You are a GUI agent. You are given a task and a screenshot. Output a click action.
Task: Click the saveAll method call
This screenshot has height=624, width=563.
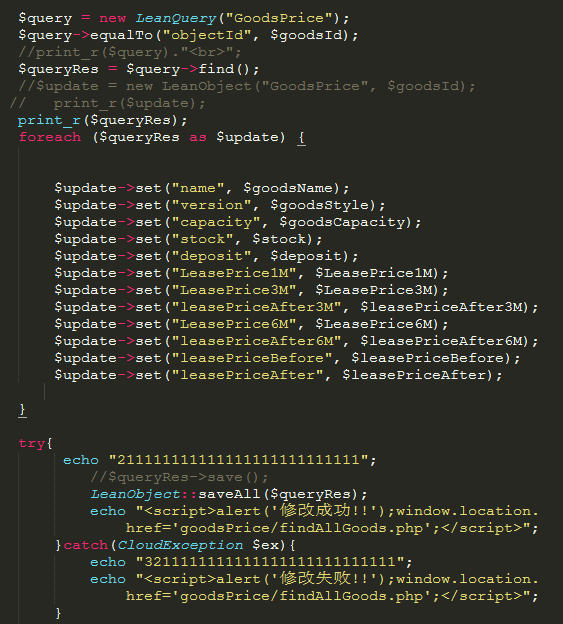[x=229, y=495]
